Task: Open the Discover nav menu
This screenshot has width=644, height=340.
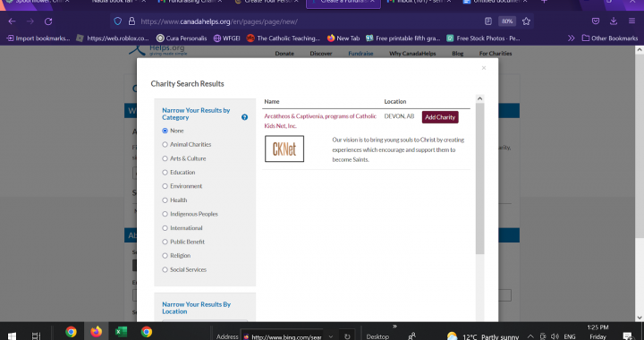Action: pyautogui.click(x=321, y=54)
